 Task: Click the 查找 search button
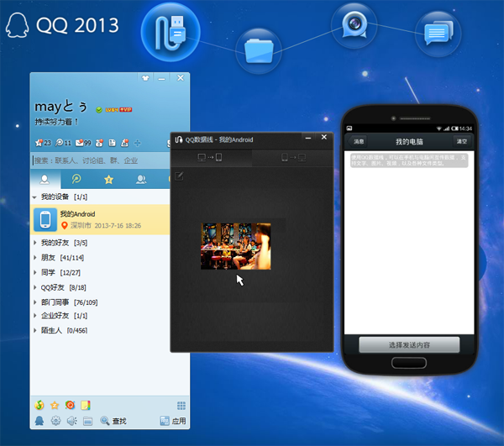113,420
